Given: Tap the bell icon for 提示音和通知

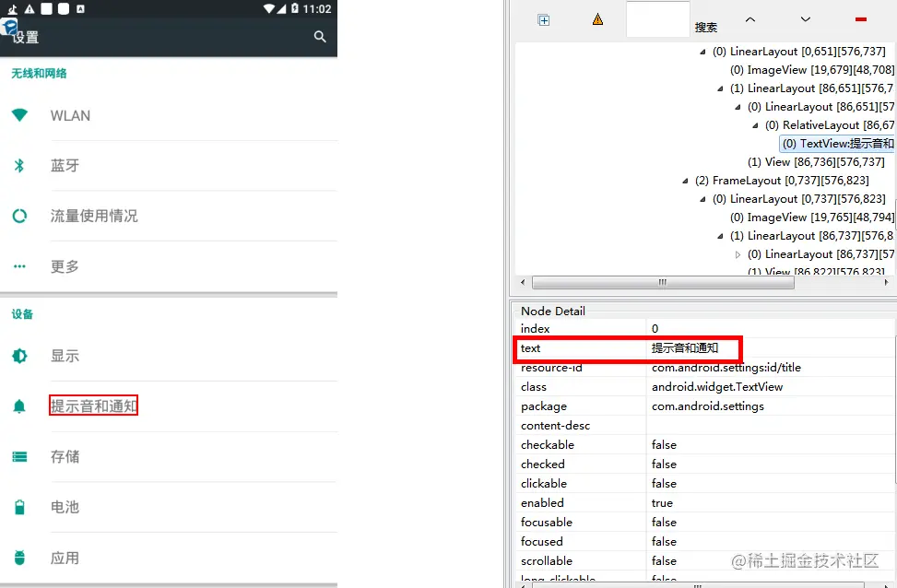Looking at the screenshot, I should point(19,406).
